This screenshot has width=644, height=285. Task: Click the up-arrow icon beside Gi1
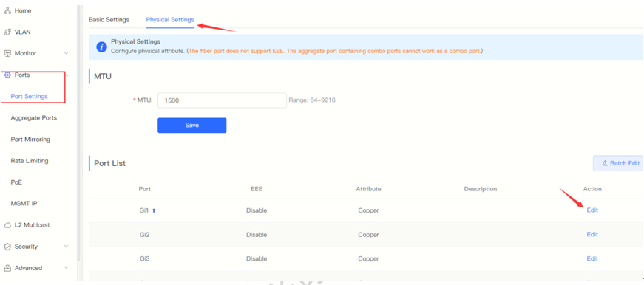154,210
